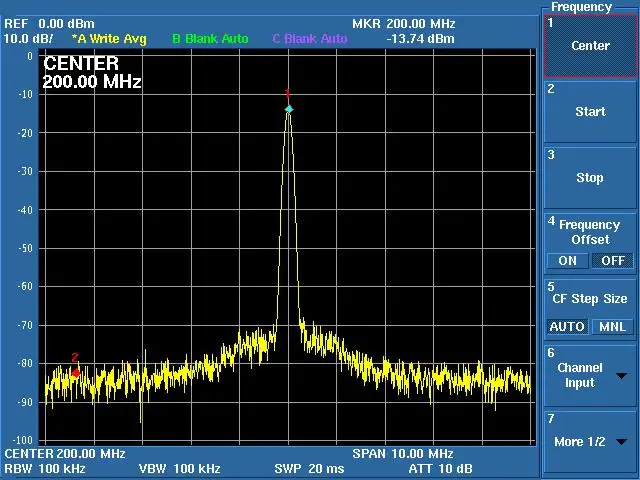Click the SPAN 10.00 MHz readout
This screenshot has height=480, width=640.
pos(403,453)
